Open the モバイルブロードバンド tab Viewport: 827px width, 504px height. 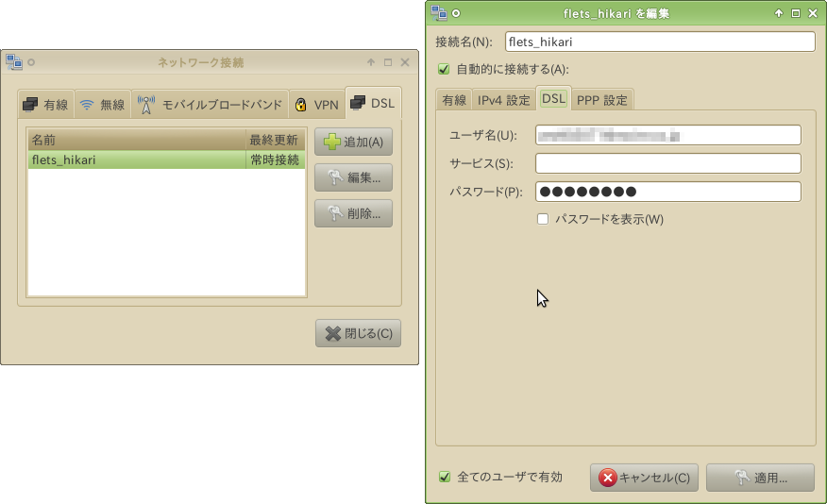pos(210,105)
